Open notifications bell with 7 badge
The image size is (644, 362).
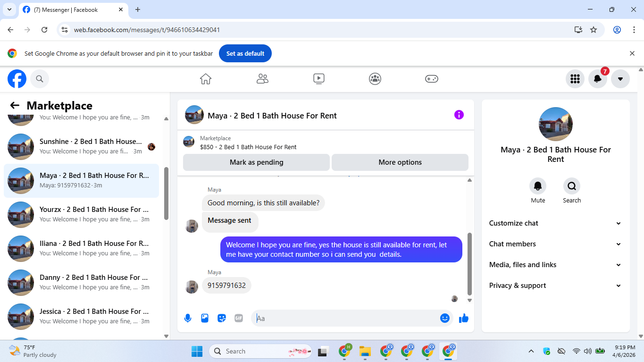[x=597, y=79]
